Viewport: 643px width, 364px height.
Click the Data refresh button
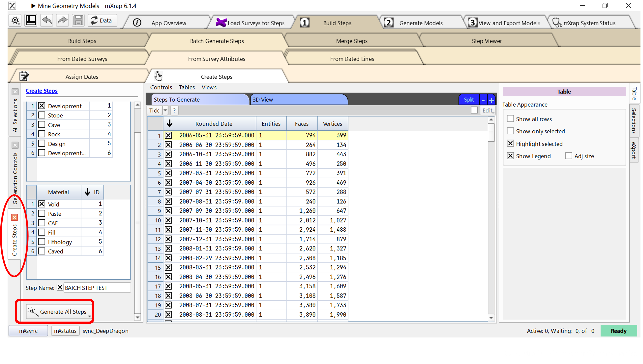[x=102, y=20]
